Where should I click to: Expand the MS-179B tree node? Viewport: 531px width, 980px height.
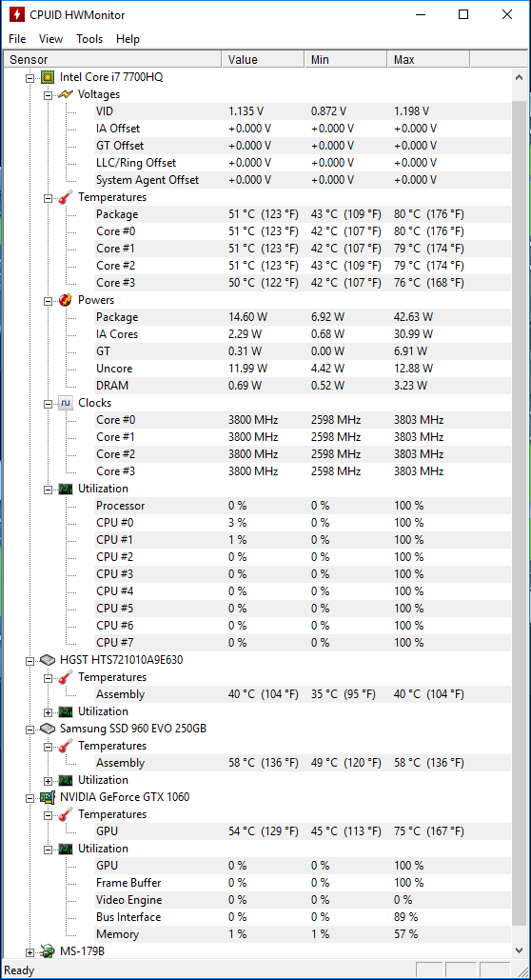tap(30, 951)
